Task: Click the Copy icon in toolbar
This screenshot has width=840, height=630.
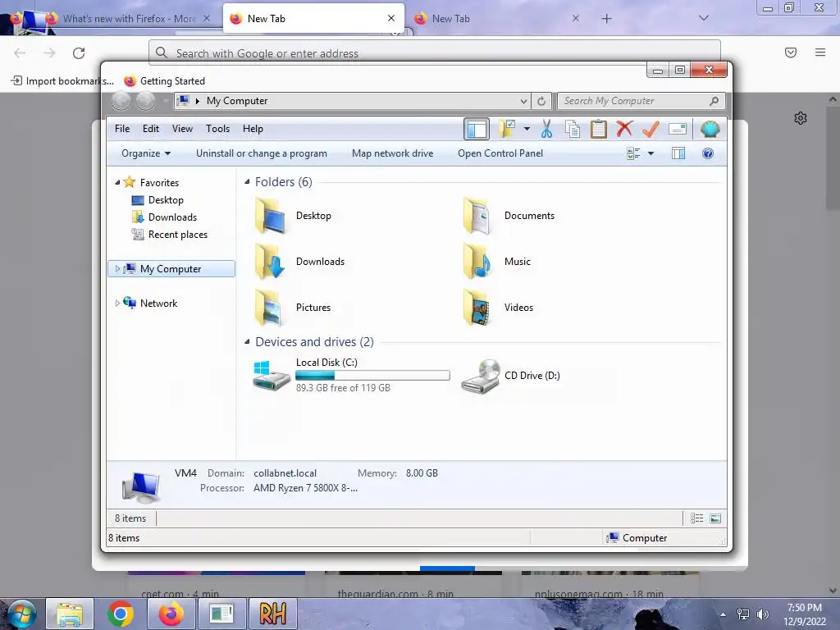Action: tap(572, 129)
